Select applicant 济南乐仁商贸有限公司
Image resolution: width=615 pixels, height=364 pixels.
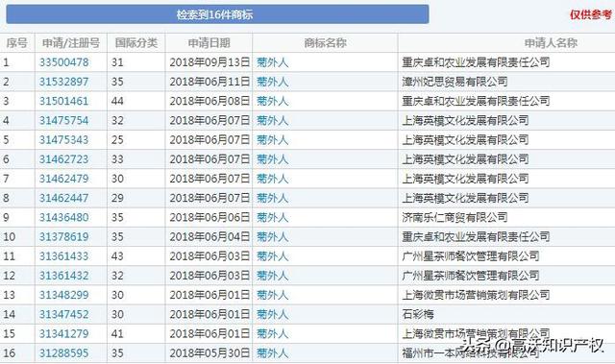455,217
